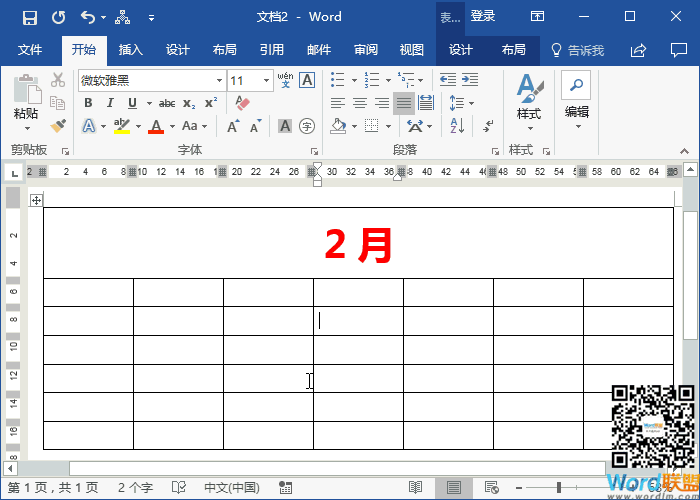Click the character border A icon
Screen dimensions: 700x500
307,80
